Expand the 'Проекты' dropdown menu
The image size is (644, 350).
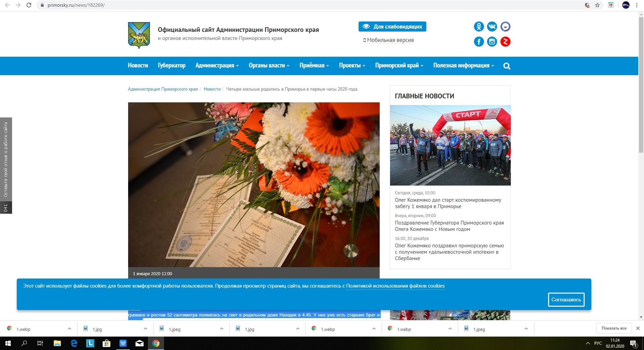[352, 65]
